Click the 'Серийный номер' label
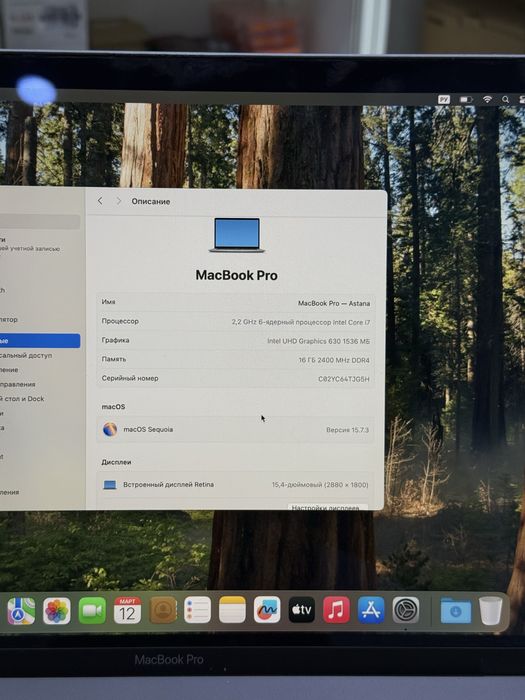525x700 pixels. pyautogui.click(x=130, y=378)
